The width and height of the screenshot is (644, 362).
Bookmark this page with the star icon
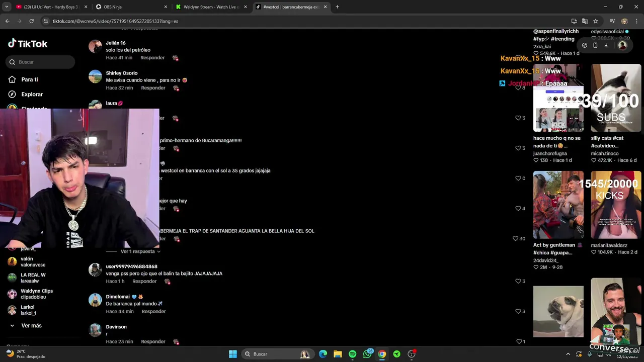point(596,21)
